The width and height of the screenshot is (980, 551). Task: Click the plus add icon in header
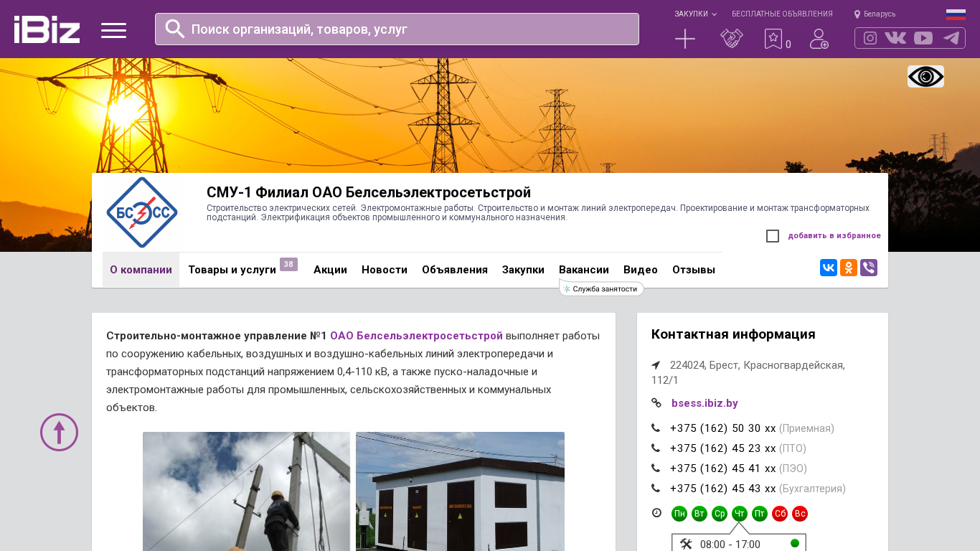point(685,39)
